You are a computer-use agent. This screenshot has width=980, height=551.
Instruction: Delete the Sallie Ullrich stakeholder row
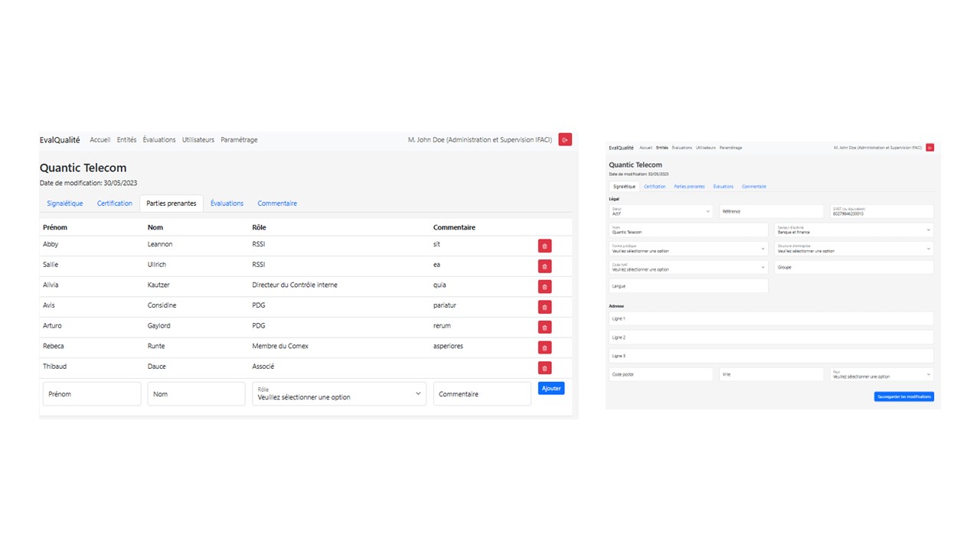point(544,266)
